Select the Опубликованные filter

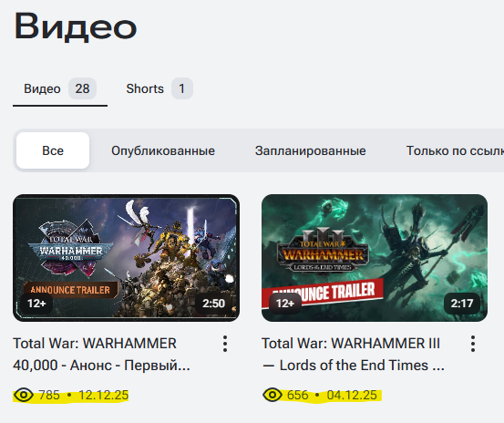click(163, 150)
